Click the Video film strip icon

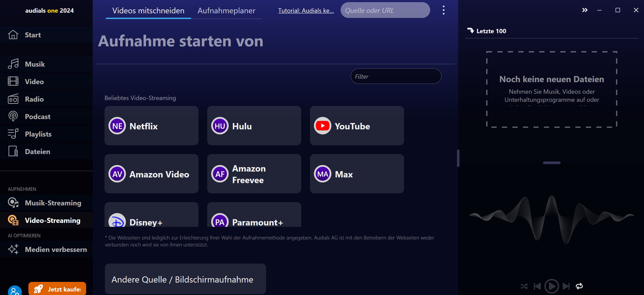tap(13, 81)
